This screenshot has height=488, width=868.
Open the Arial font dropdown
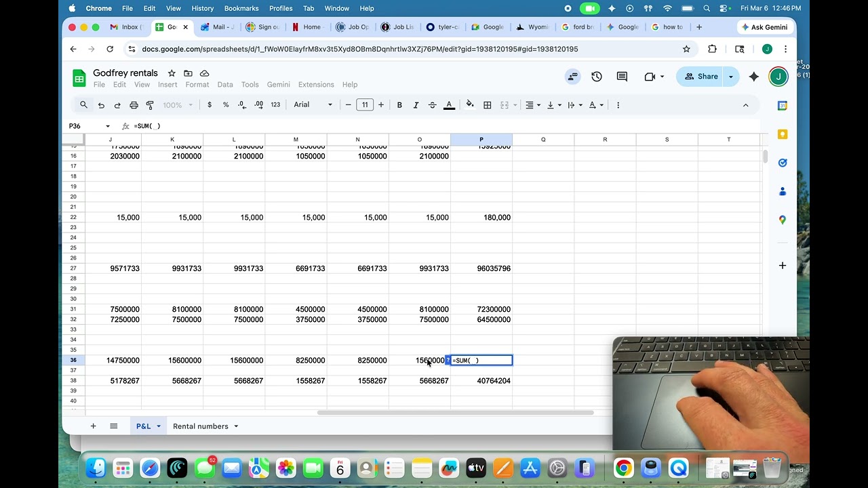(313, 105)
